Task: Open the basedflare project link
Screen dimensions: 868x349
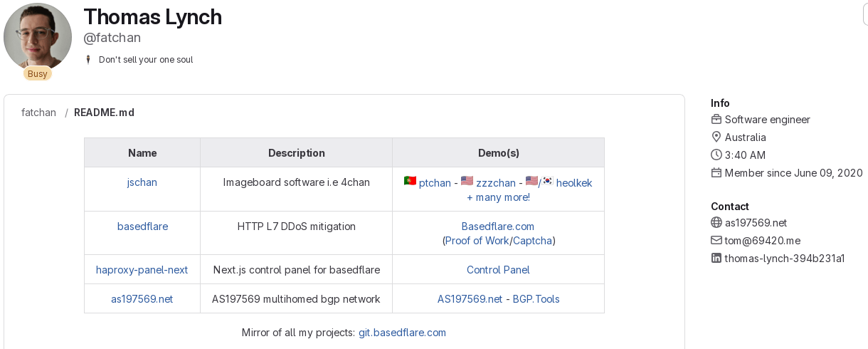Action: tap(142, 226)
